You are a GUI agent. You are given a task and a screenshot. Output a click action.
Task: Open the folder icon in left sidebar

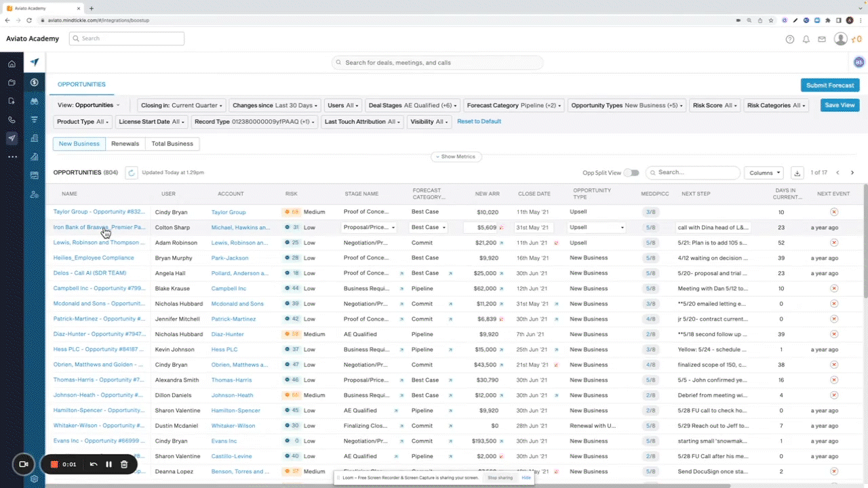[12, 83]
